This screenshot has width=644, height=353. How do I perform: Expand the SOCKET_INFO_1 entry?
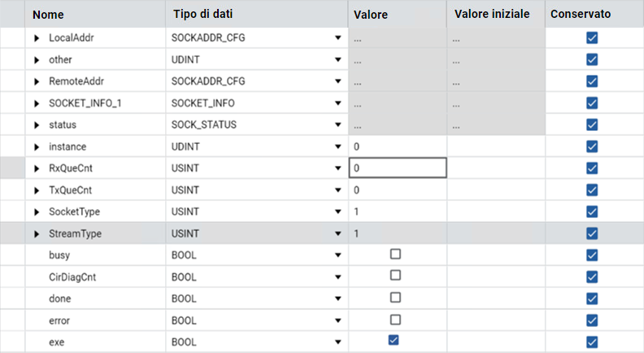37,103
